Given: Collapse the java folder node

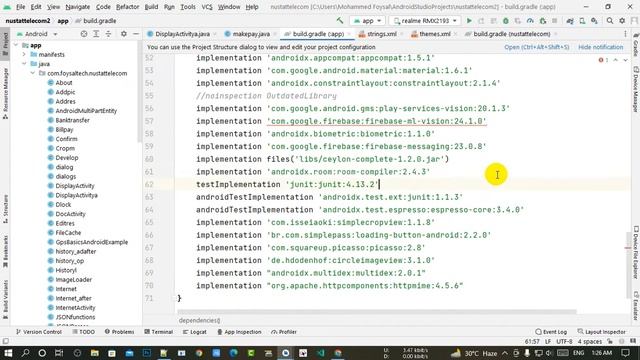Looking at the screenshot, I should click(x=24, y=64).
